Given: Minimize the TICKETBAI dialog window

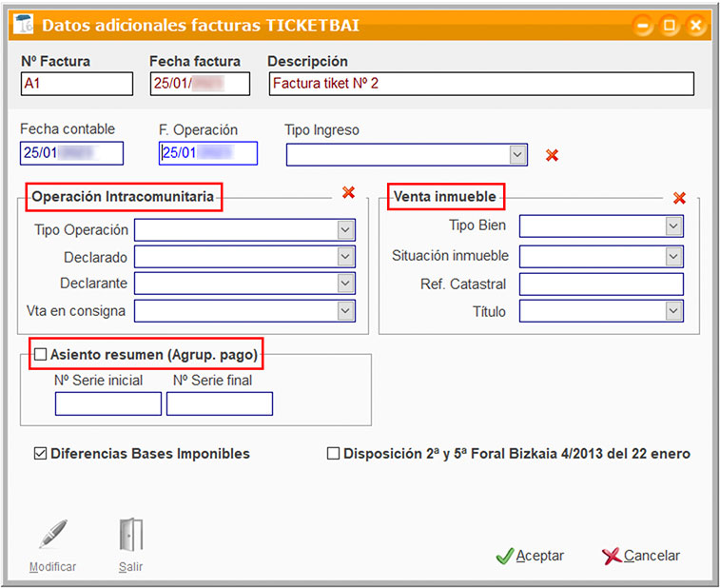Looking at the screenshot, I should click(642, 25).
